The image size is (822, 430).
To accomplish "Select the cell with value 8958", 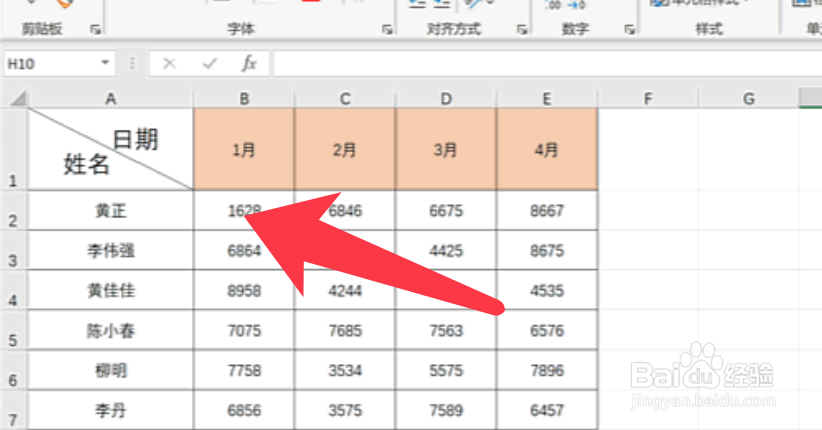I will (244, 290).
